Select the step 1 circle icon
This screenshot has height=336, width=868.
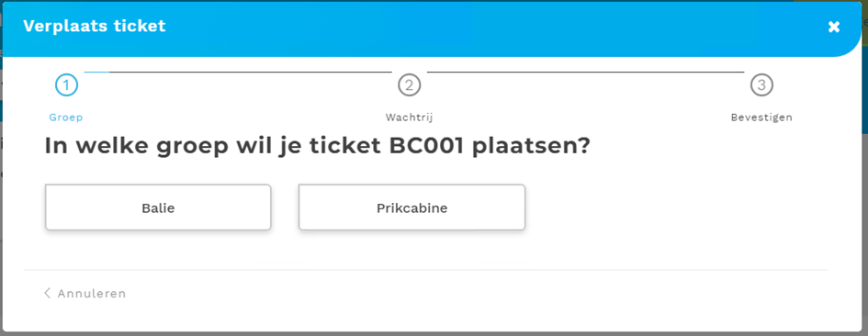pos(66,85)
